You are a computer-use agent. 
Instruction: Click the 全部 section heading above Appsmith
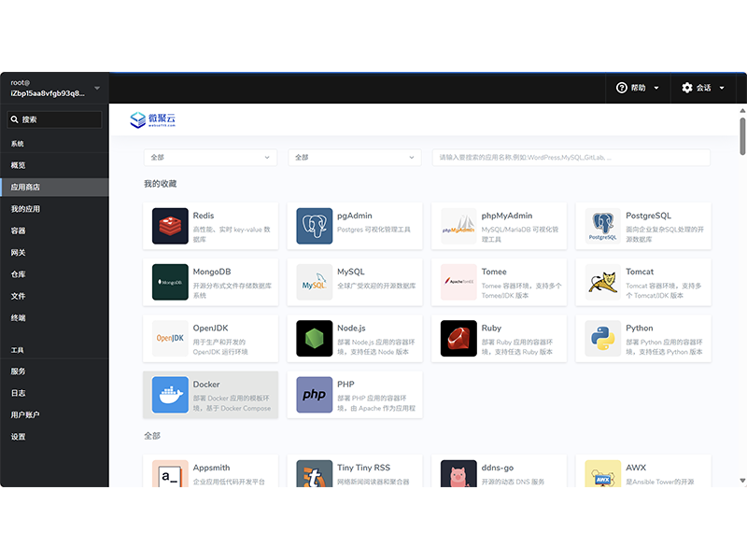(152, 436)
